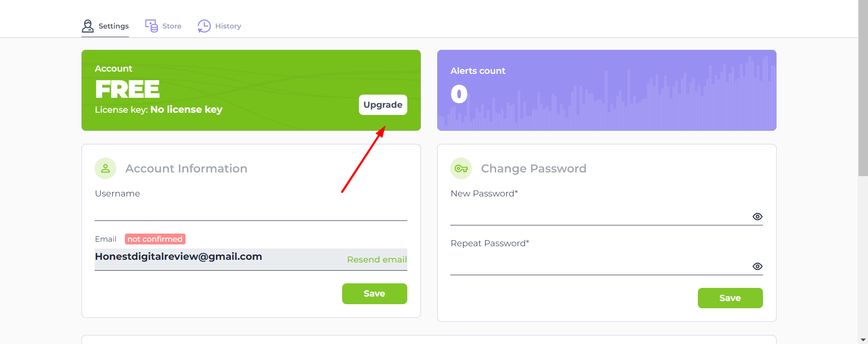
Task: Click the Change Password key icon
Action: point(461,168)
